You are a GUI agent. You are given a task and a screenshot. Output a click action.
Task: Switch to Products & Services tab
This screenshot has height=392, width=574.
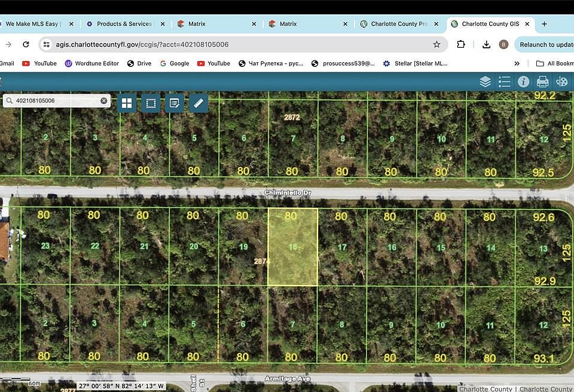tap(124, 24)
